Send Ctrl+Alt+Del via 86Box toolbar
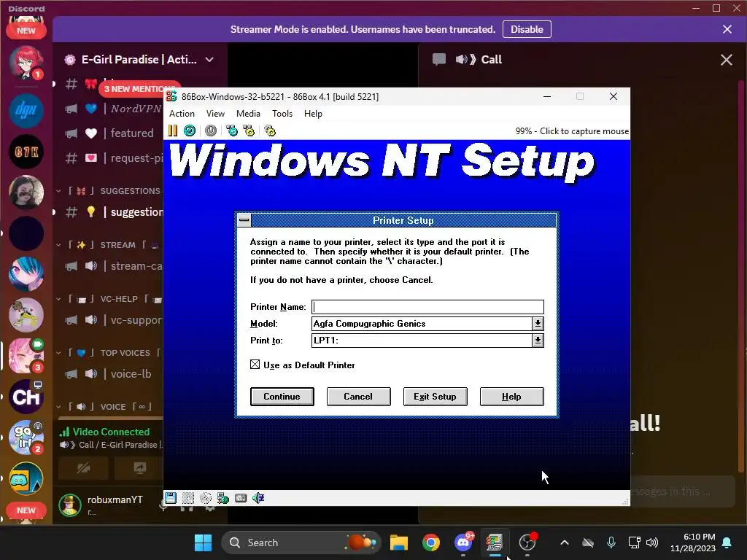747x560 pixels. click(x=232, y=131)
